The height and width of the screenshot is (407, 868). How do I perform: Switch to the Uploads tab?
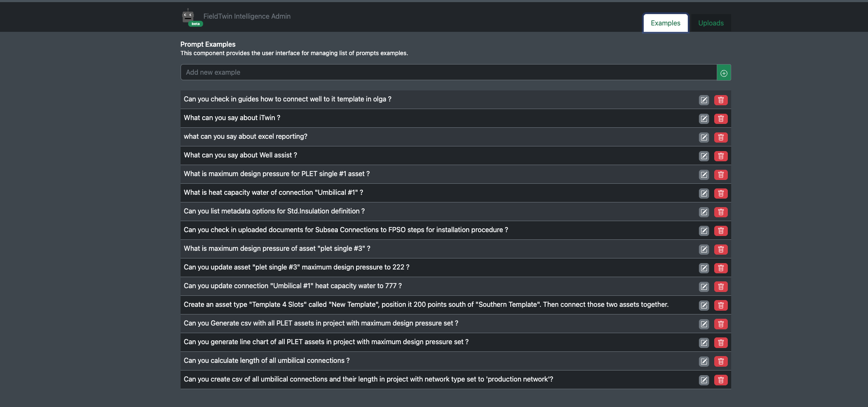[710, 23]
